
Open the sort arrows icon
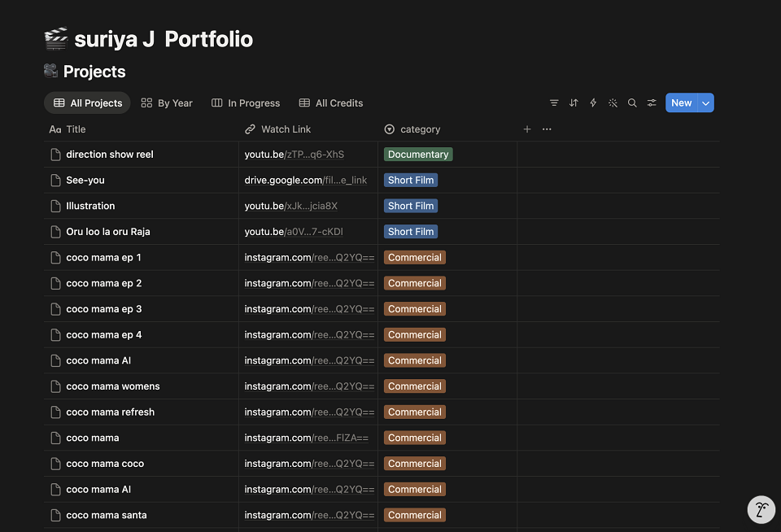tap(574, 103)
